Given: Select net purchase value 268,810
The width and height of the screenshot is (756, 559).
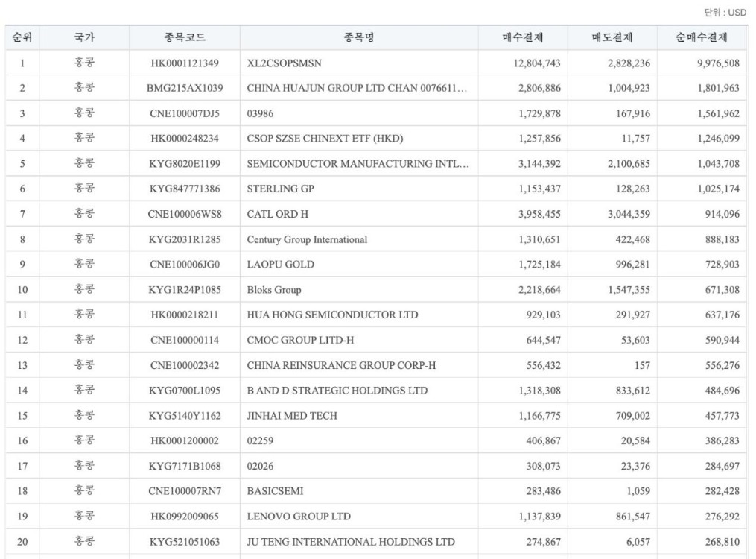Looking at the screenshot, I should tap(722, 542).
